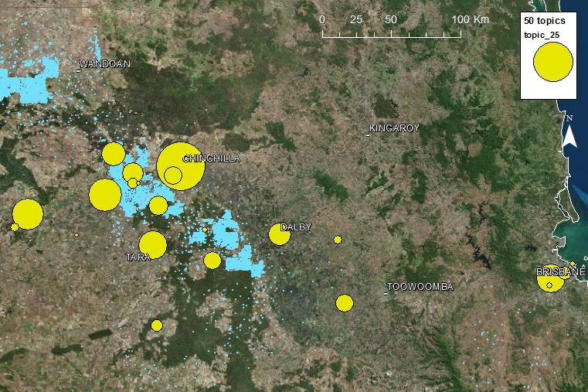Click the '0' scale bar label
Viewport: 588px width, 392px height.
click(322, 19)
